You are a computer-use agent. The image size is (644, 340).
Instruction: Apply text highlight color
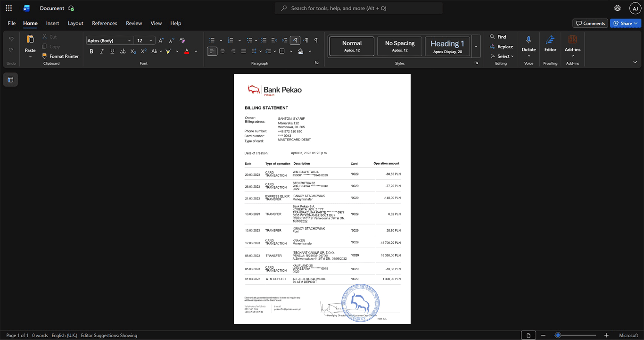pos(168,51)
